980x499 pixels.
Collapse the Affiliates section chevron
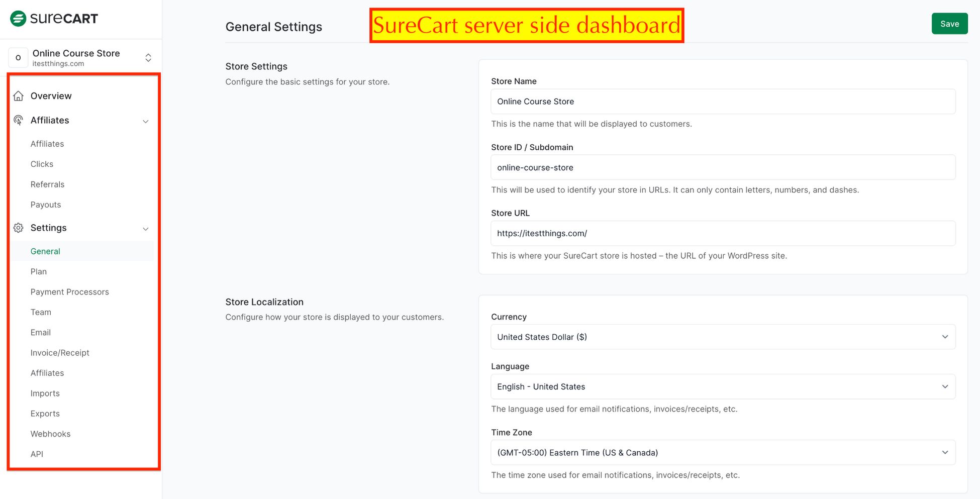(x=146, y=121)
